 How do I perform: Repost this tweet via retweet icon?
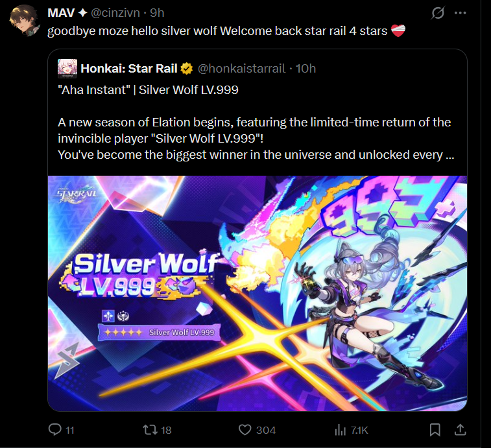[150, 430]
